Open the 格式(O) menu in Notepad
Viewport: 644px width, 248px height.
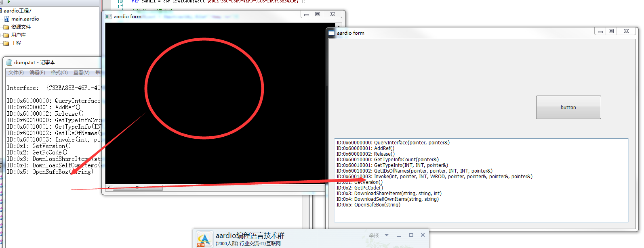pos(59,73)
